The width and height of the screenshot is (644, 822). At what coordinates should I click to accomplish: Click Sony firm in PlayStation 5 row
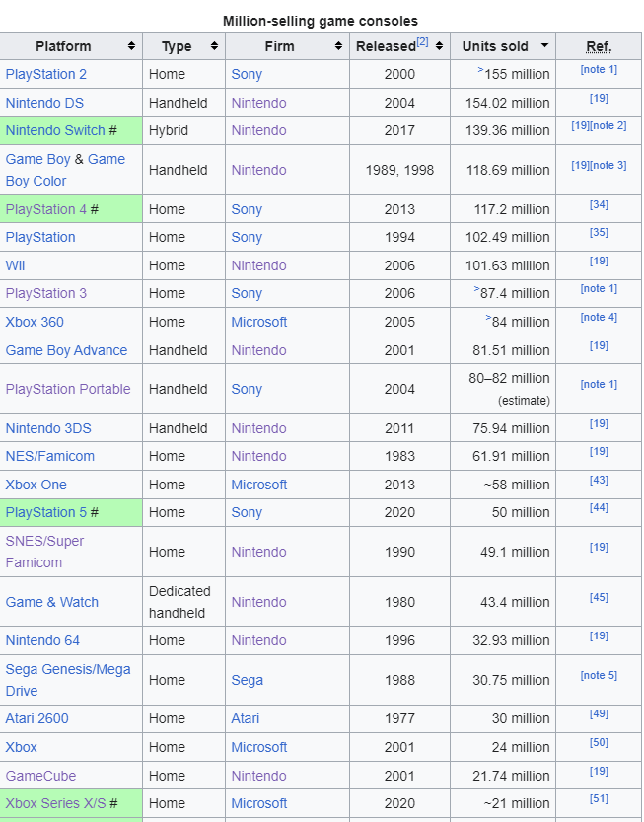[247, 512]
